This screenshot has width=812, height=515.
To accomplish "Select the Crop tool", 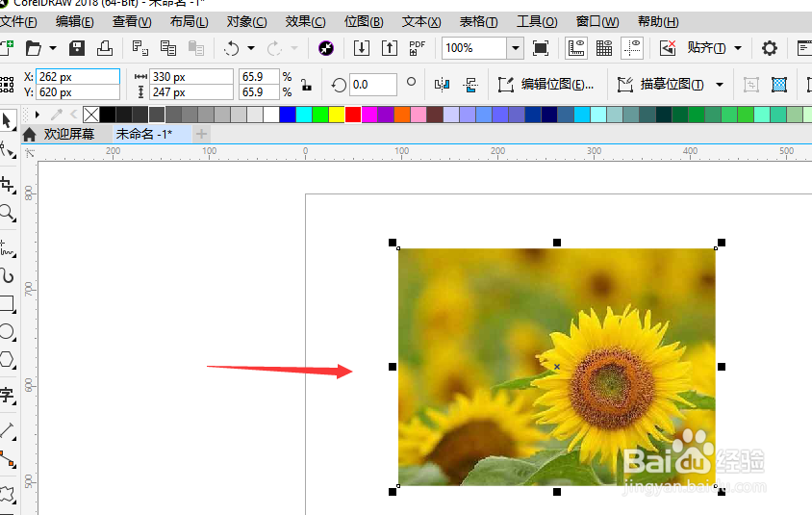I will pyautogui.click(x=8, y=185).
